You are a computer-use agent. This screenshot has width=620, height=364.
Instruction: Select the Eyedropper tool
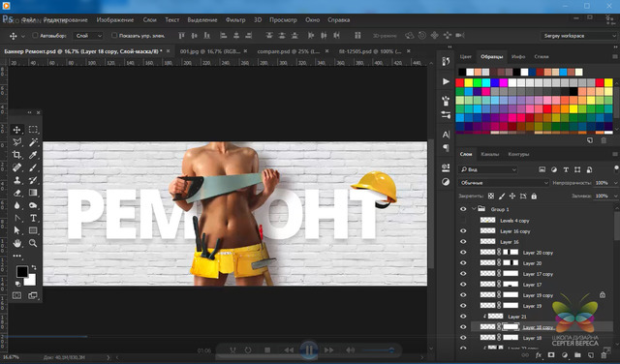[x=33, y=155]
